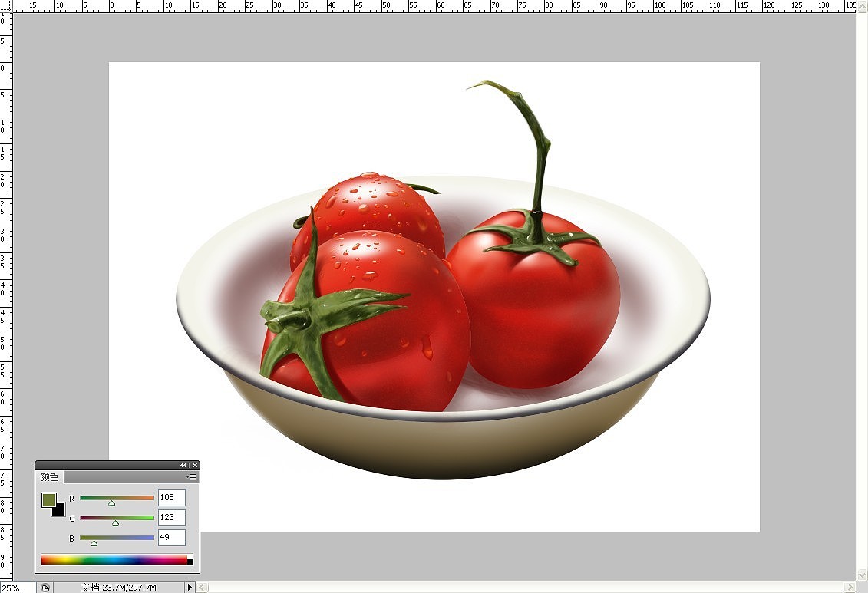The height and width of the screenshot is (593, 868).
Task: Click document size text 文档:23.7M/297.7M
Action: (x=118, y=588)
